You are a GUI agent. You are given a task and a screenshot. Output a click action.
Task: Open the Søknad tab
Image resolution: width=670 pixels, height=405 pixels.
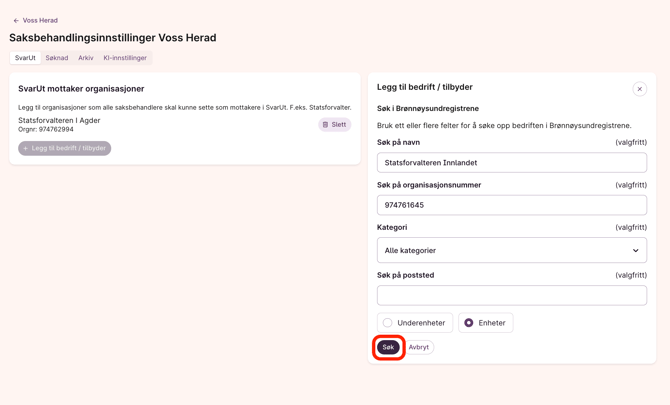coord(57,58)
